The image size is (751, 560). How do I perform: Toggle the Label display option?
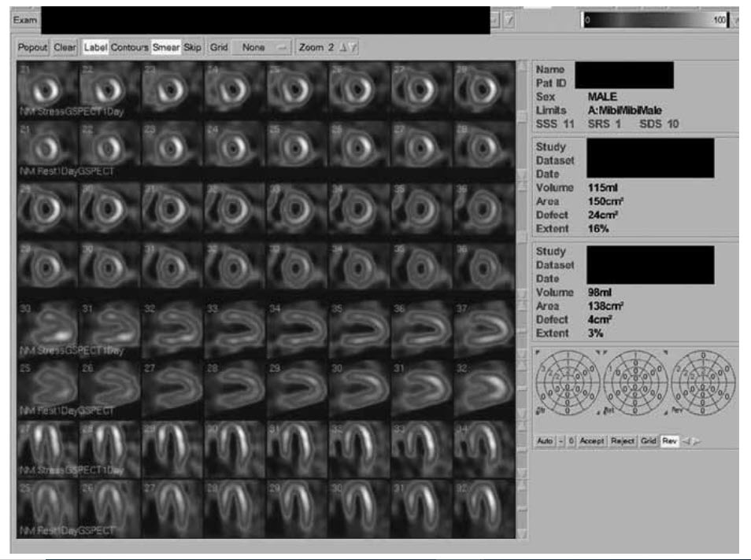click(94, 47)
